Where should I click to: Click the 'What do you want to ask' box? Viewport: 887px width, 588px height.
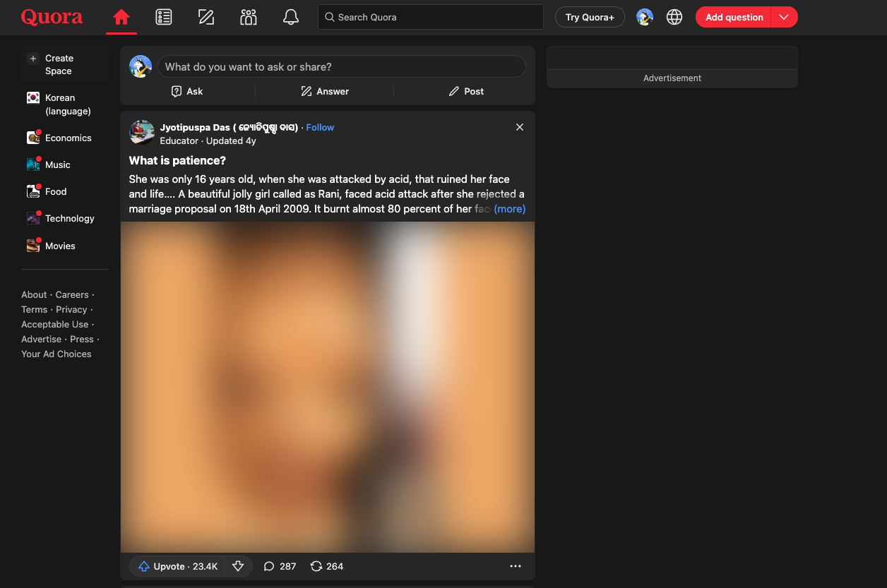tap(342, 67)
